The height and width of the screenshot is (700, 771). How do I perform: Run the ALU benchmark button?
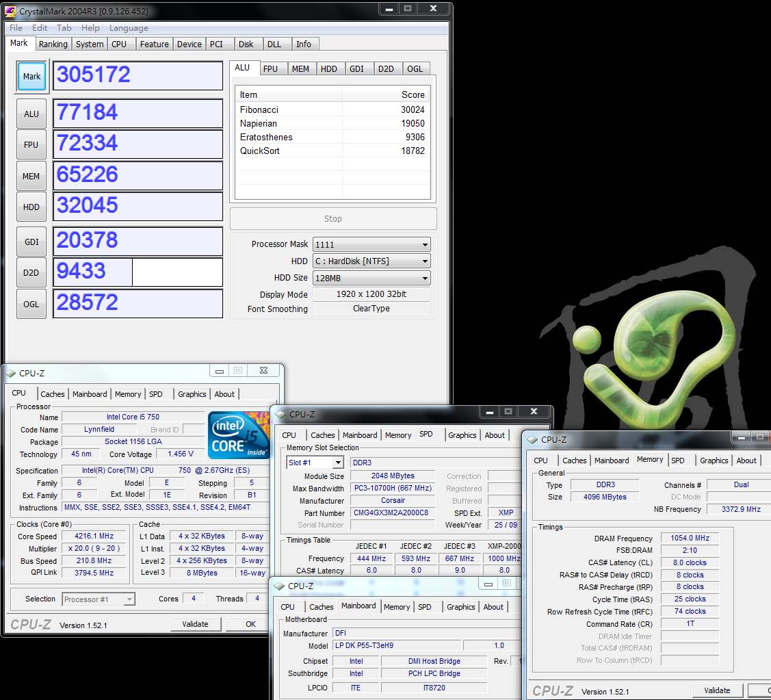pyautogui.click(x=31, y=114)
